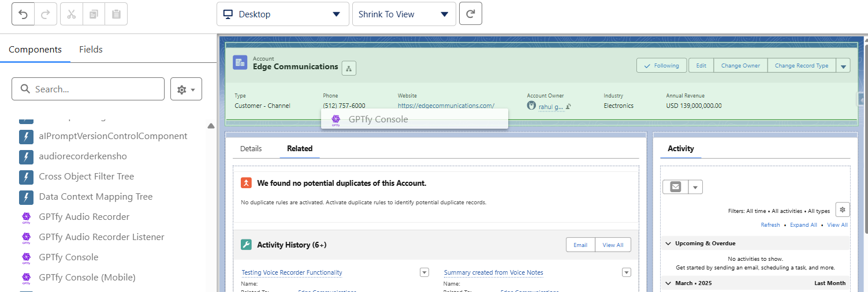Image resolution: width=868 pixels, height=292 pixels.
Task: Toggle the Following button
Action: point(661,66)
